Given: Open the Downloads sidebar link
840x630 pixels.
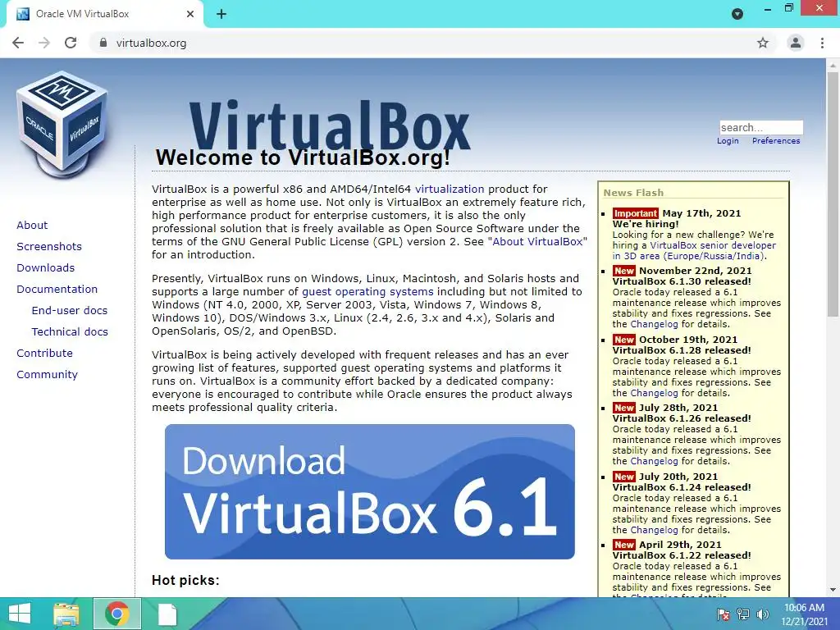Looking at the screenshot, I should coord(46,268).
